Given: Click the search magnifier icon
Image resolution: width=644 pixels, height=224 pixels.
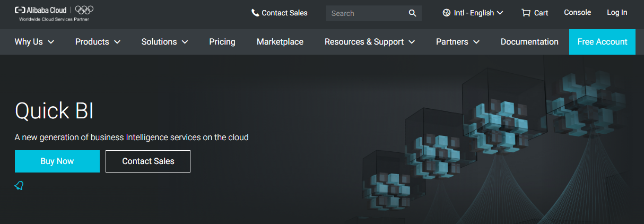Looking at the screenshot, I should pos(413,13).
